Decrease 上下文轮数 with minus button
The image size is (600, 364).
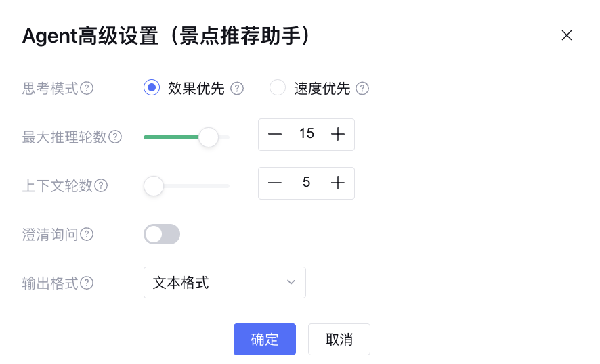(x=274, y=183)
